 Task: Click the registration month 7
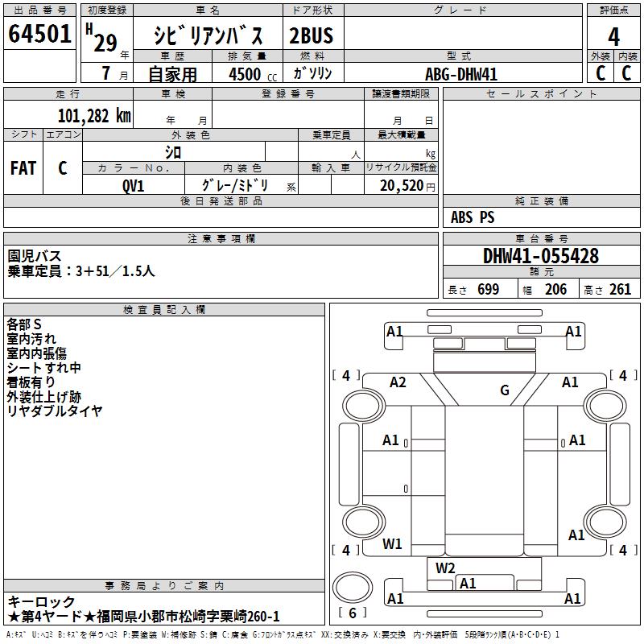click(106, 73)
